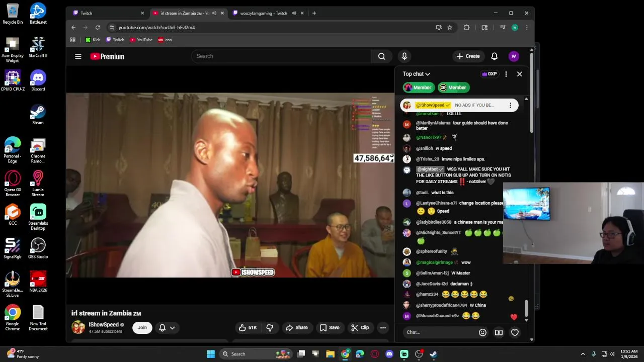Open the 0XP crown leaderboard badge
This screenshot has width=644, height=362.
[490, 74]
